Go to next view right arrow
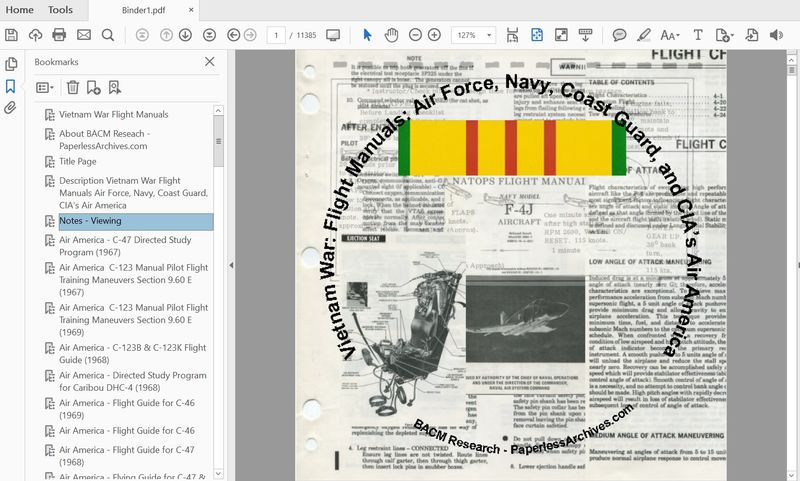This screenshot has height=481, width=800. click(x=250, y=35)
